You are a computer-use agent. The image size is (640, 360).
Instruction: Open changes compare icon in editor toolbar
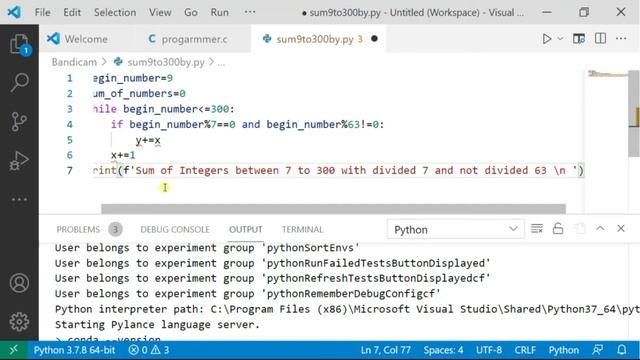tap(579, 39)
